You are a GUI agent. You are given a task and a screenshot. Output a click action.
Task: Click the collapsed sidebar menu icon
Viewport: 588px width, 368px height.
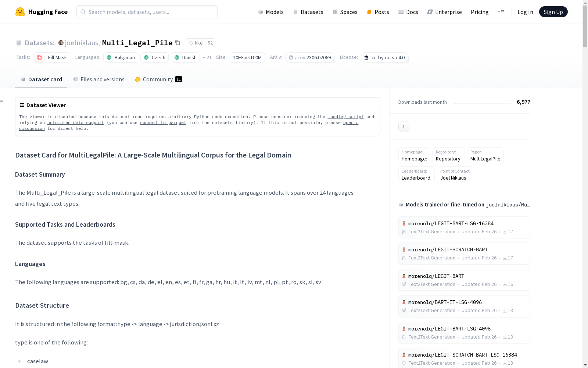[x=2, y=102]
